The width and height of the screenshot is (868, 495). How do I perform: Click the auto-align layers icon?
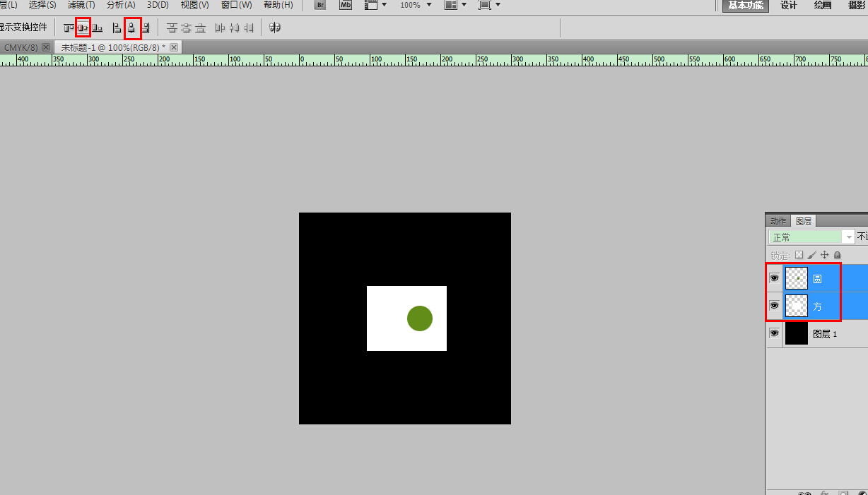tap(275, 28)
